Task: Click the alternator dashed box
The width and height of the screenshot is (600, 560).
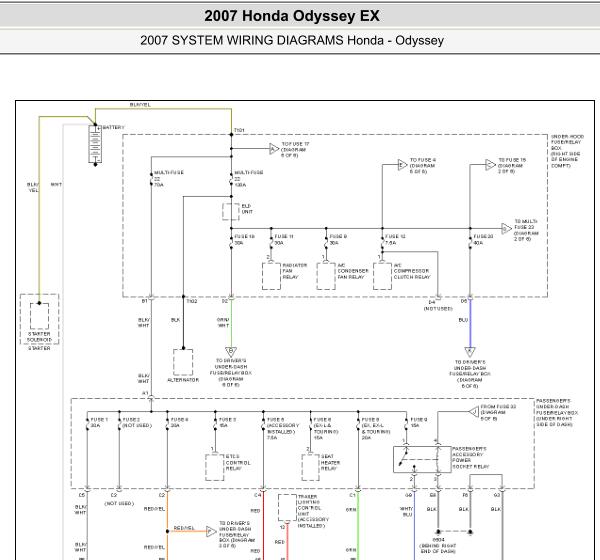Action: click(x=183, y=362)
